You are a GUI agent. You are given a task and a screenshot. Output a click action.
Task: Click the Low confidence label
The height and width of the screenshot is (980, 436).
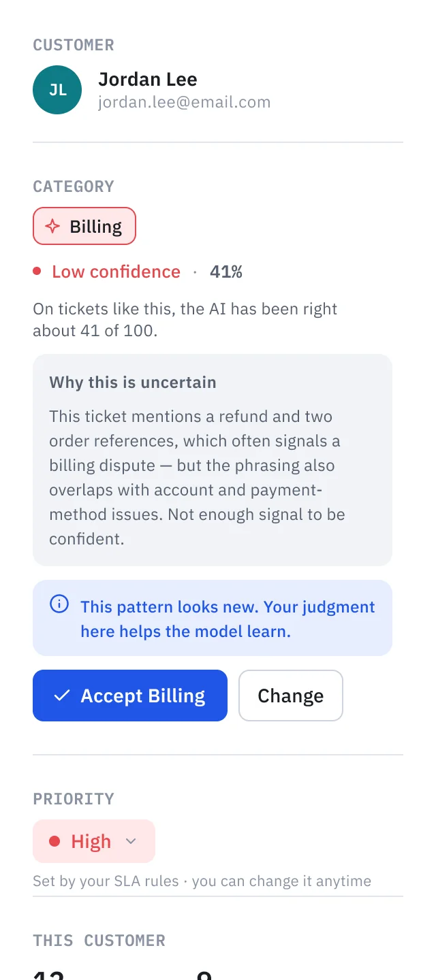point(116,272)
